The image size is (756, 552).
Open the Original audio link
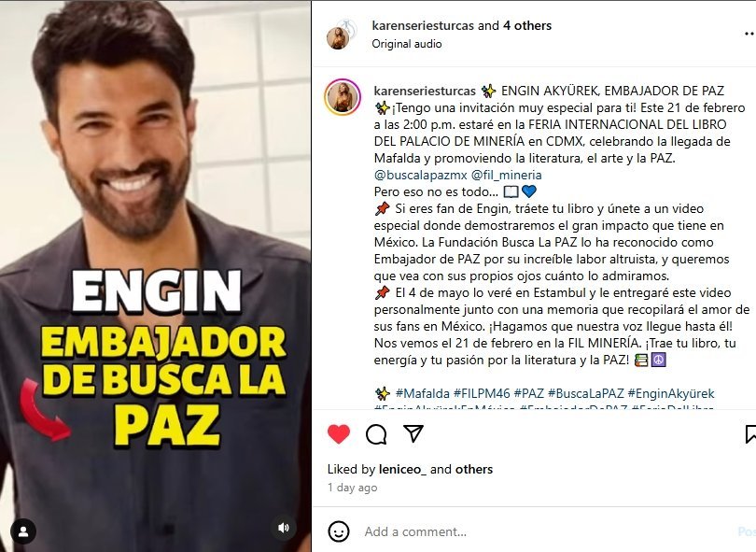coord(406,44)
